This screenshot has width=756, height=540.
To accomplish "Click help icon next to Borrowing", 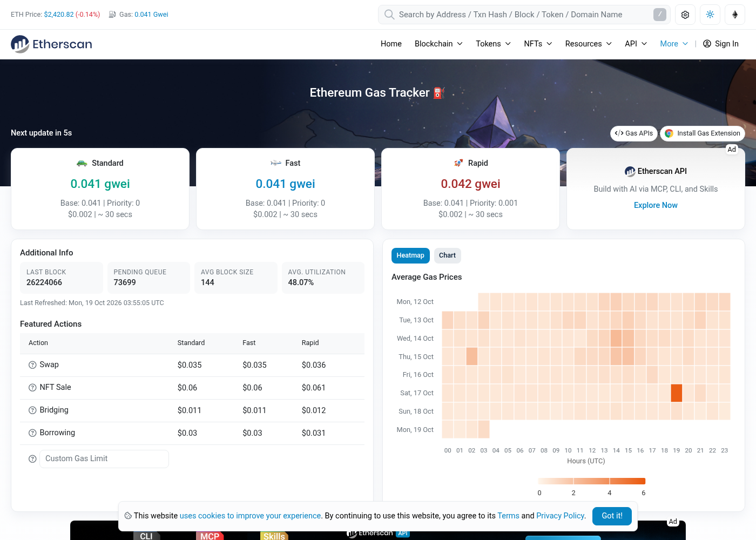I will coord(32,433).
